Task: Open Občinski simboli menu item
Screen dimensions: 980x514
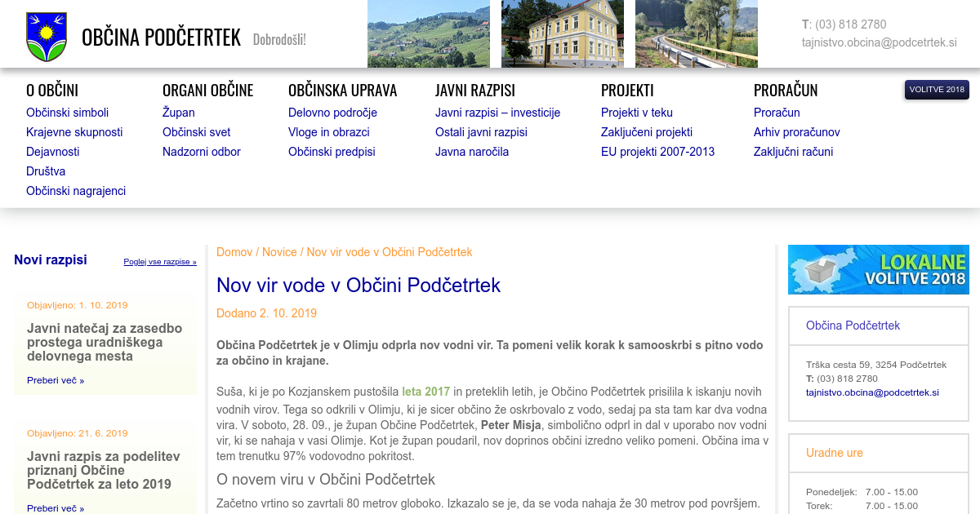Action: point(67,113)
